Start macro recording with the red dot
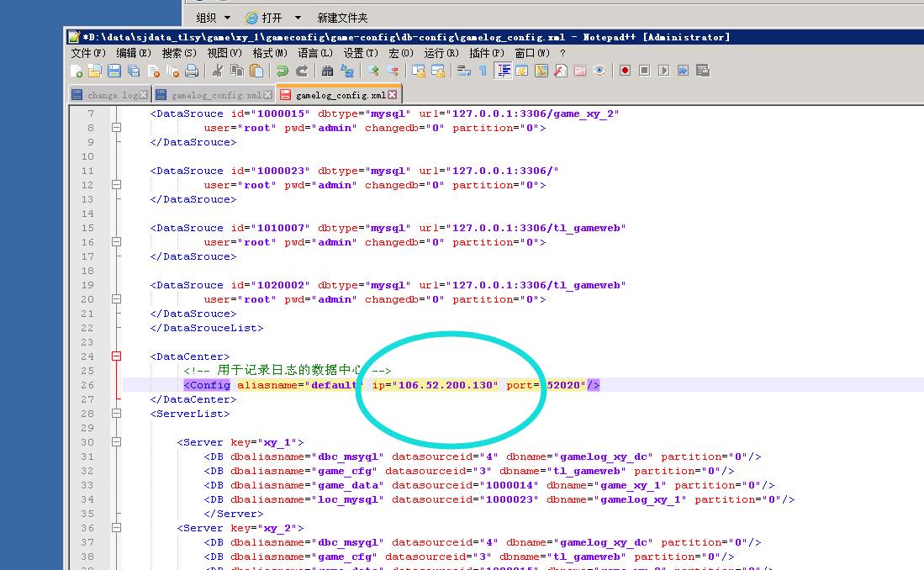This screenshot has height=570, width=924. point(625,71)
